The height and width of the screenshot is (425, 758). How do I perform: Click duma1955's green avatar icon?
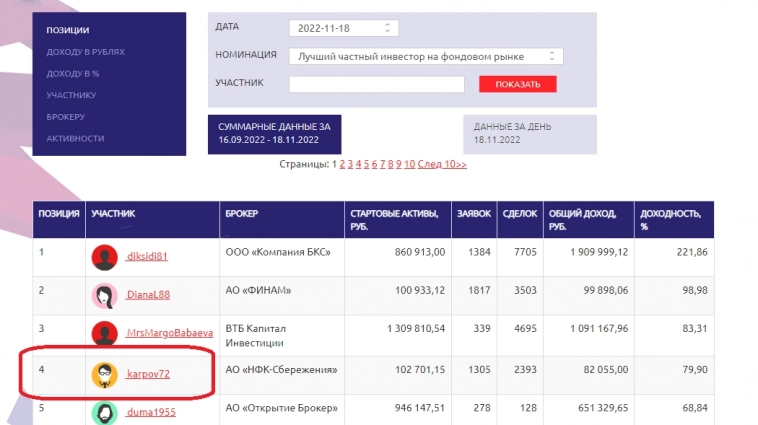(x=103, y=411)
